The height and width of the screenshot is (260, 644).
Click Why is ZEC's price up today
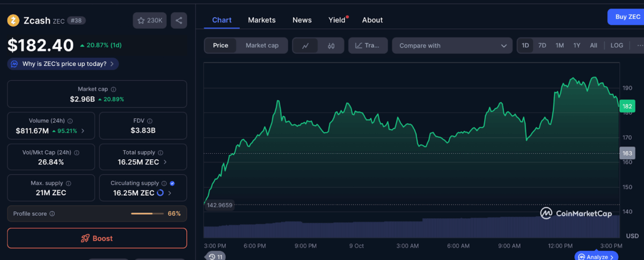tap(63, 64)
